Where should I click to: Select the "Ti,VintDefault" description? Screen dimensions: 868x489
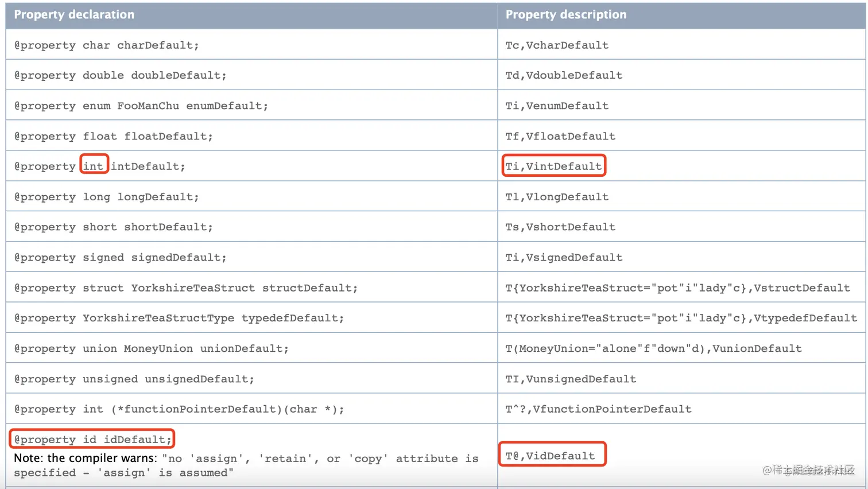pos(553,166)
